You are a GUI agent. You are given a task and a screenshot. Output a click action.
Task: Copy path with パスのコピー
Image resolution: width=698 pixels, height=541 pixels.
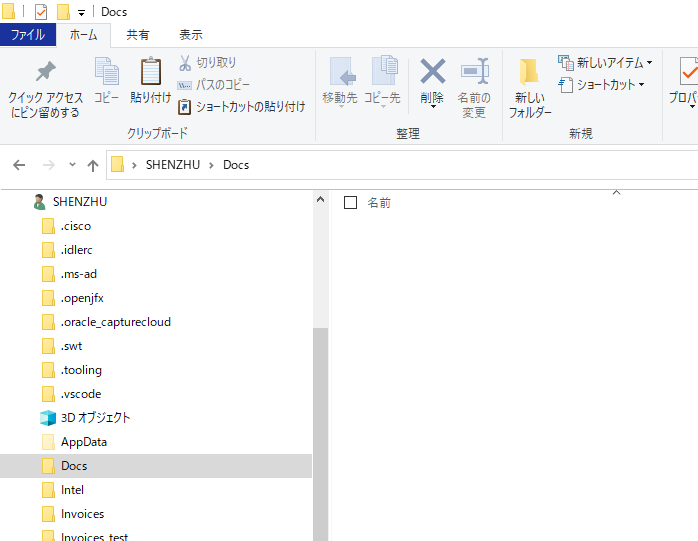pyautogui.click(x=214, y=85)
